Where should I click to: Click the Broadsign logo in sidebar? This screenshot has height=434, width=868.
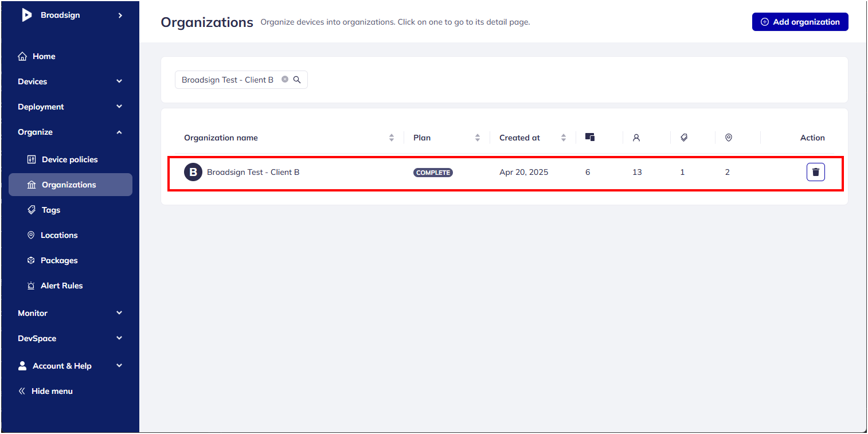click(27, 15)
